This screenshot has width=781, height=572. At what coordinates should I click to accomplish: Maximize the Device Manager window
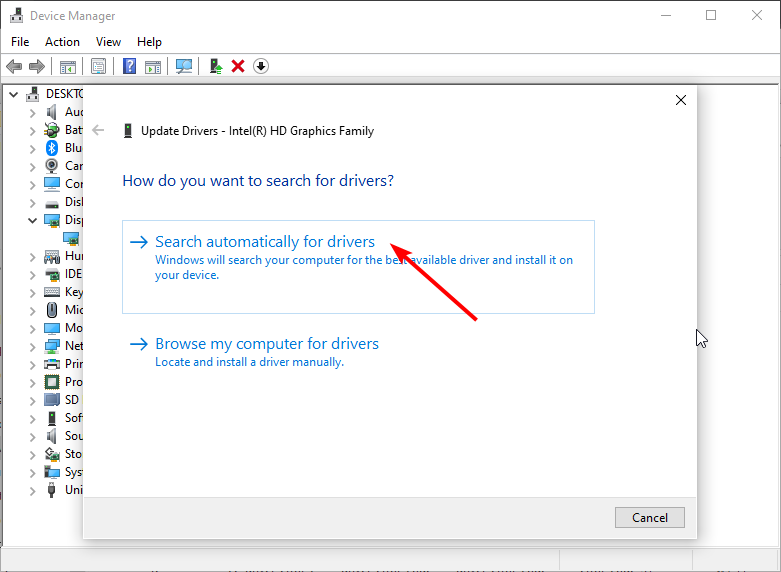pos(711,15)
